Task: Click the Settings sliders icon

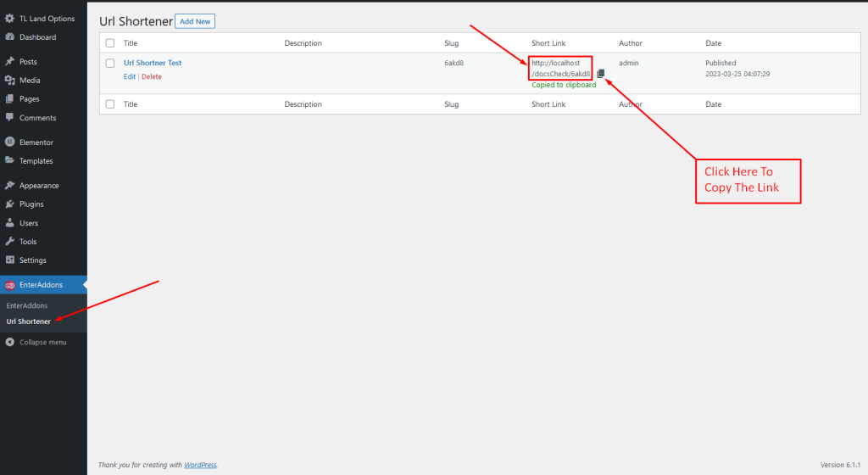Action: tap(9, 260)
